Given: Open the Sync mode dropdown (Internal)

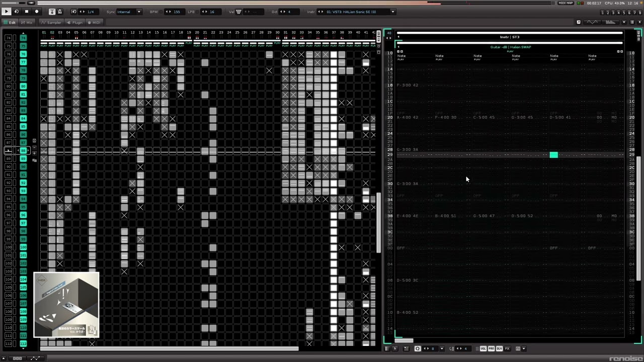Looking at the screenshot, I should pyautogui.click(x=129, y=12).
